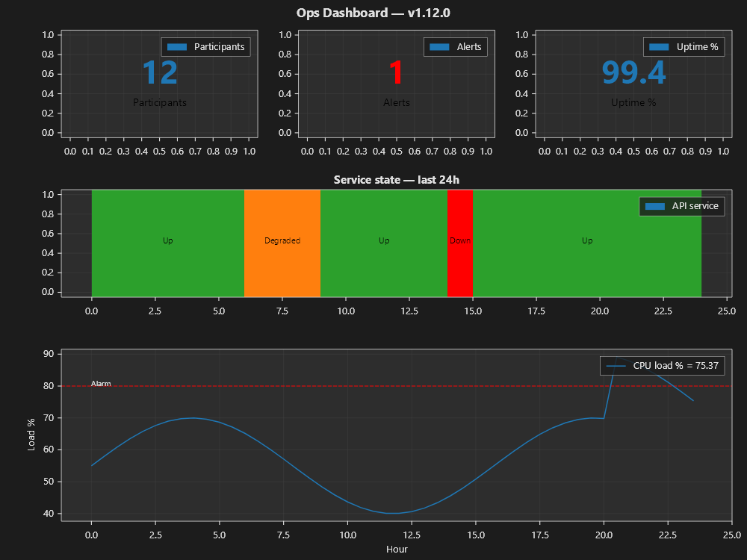
Task: Click the Participants caption under 12
Action: point(160,102)
